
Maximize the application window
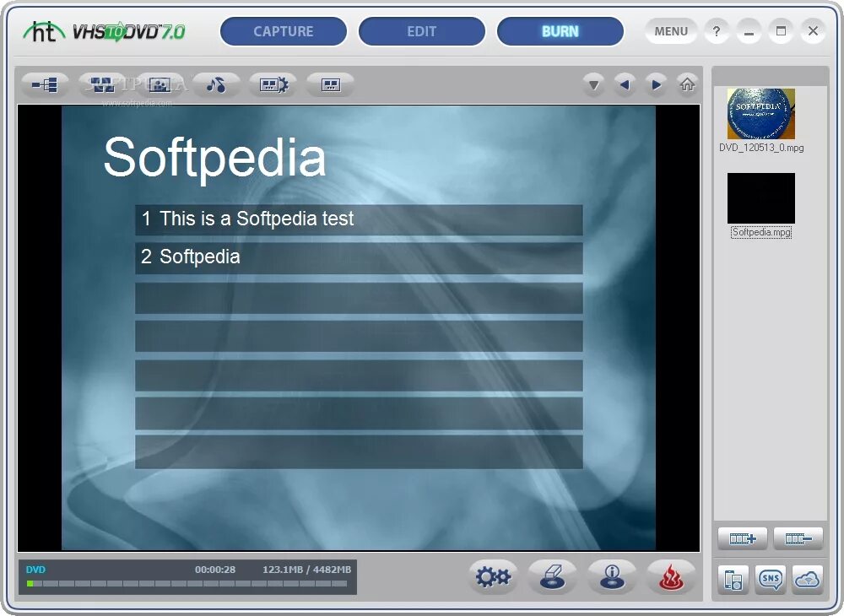781,31
